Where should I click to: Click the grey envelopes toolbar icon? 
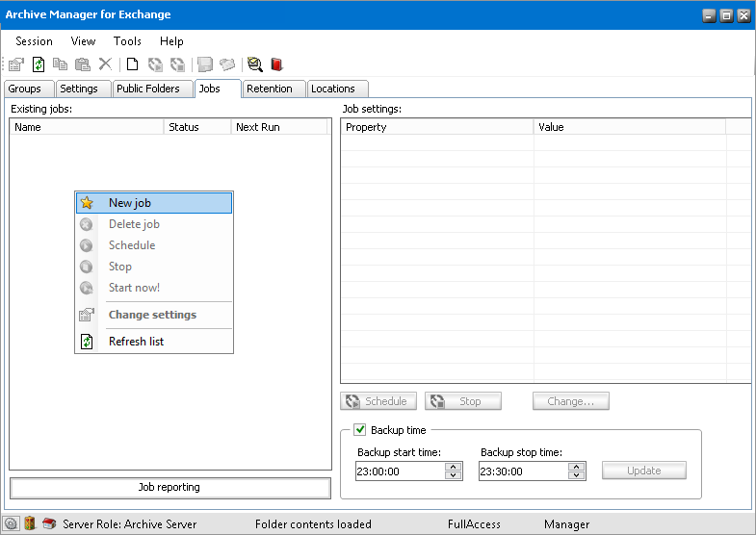coord(227,64)
